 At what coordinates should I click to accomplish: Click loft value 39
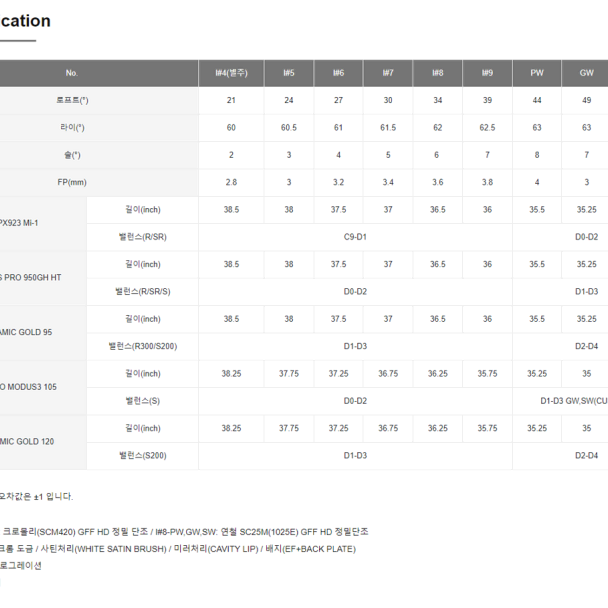point(487,100)
